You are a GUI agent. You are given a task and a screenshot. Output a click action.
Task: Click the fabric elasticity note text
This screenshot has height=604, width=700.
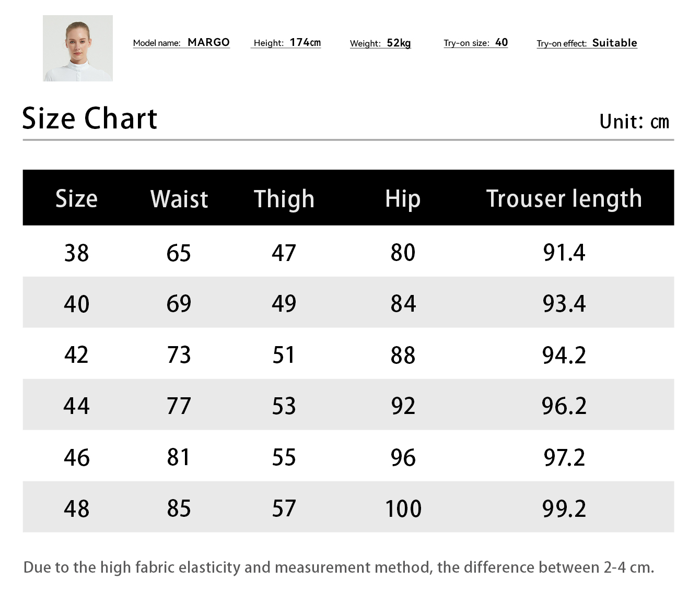point(339,567)
